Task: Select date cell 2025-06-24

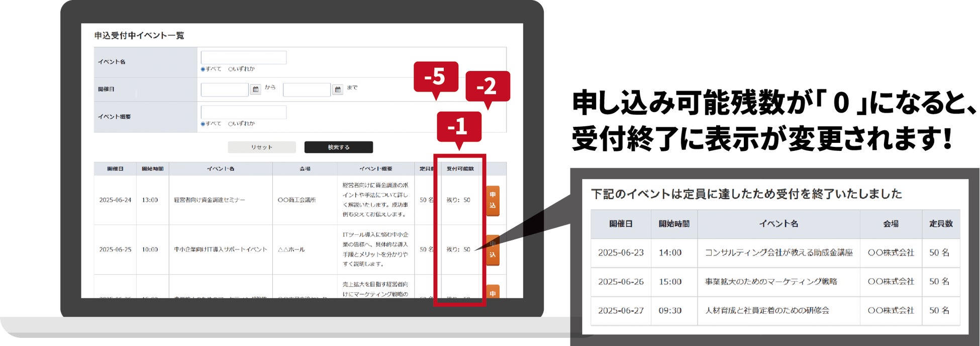Action: pos(115,200)
